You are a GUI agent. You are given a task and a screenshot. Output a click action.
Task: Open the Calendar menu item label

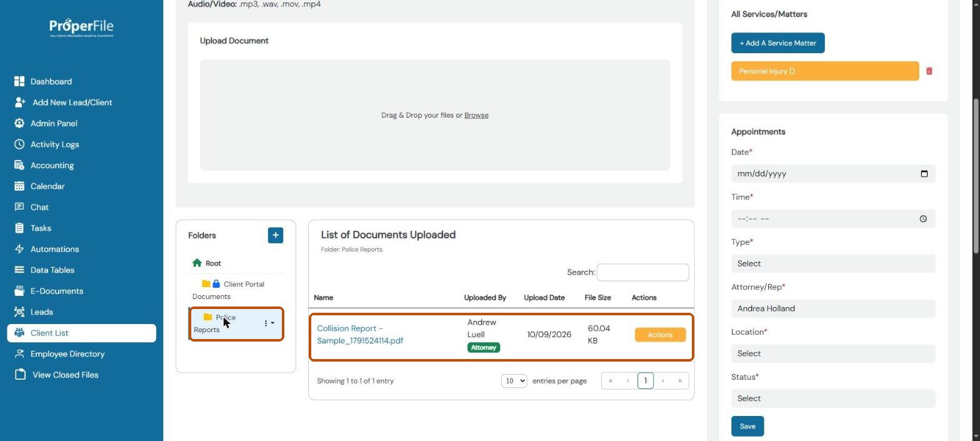(x=47, y=186)
